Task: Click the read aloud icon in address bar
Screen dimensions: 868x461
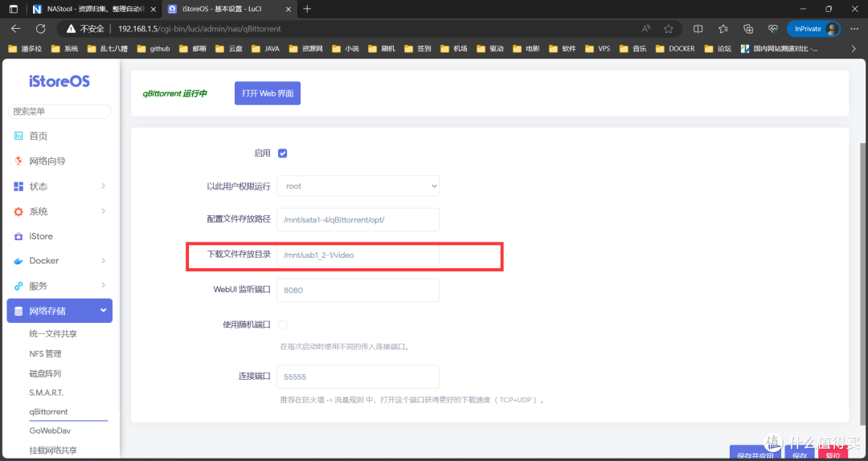Action: coord(646,29)
